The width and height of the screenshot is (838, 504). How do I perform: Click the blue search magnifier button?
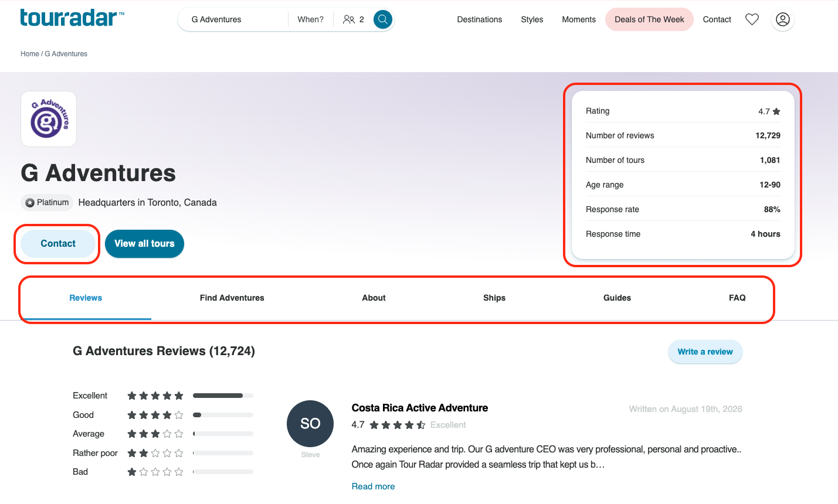tap(383, 19)
